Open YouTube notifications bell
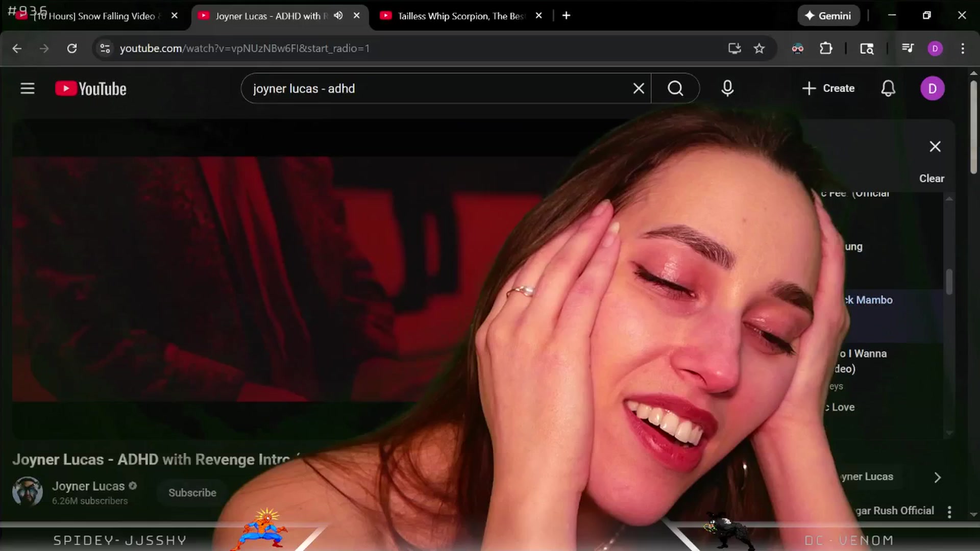This screenshot has width=980, height=551. tap(888, 89)
